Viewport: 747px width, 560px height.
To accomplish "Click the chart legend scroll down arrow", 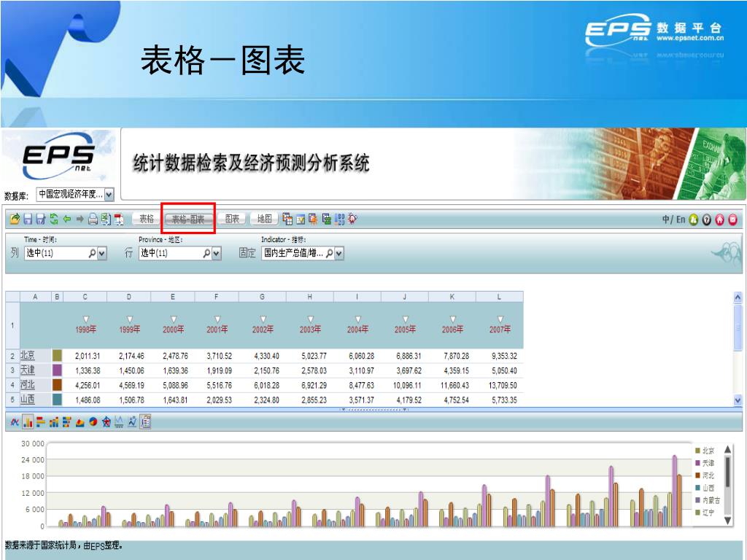I will tap(727, 521).
